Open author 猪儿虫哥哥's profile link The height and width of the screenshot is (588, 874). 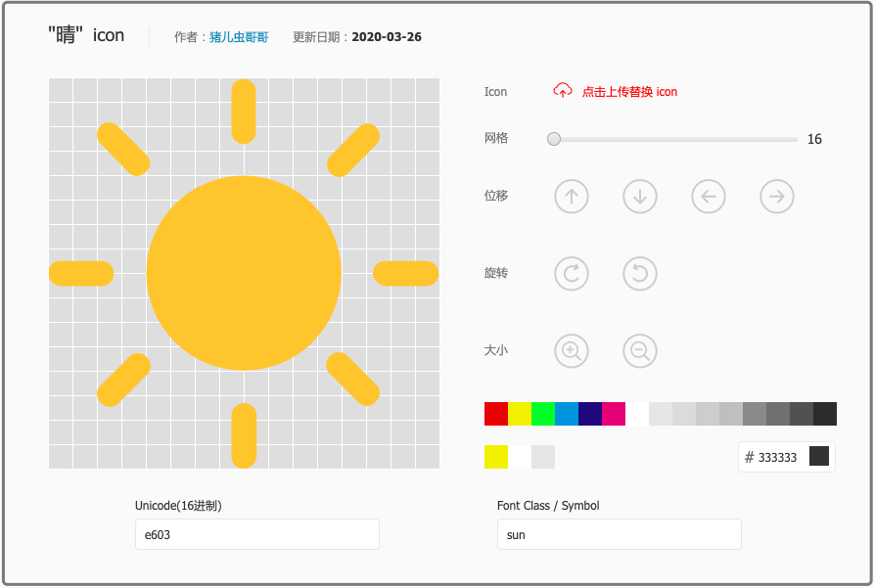pos(239,37)
